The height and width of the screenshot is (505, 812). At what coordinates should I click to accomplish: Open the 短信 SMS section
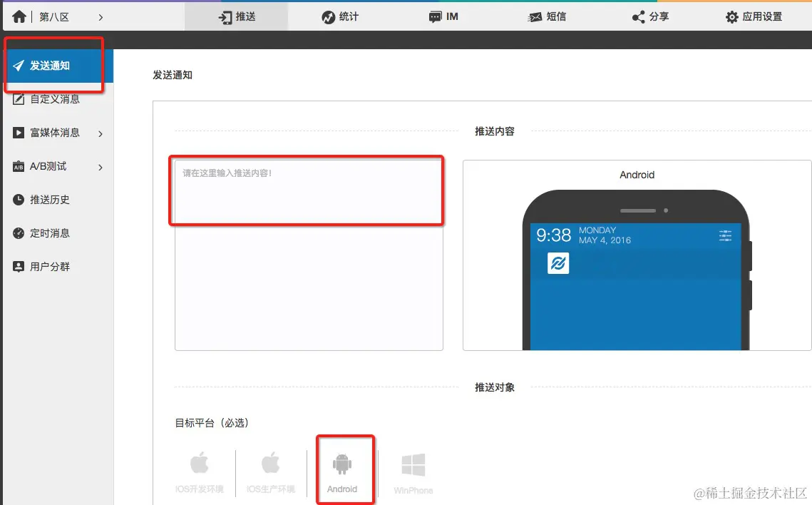point(548,16)
